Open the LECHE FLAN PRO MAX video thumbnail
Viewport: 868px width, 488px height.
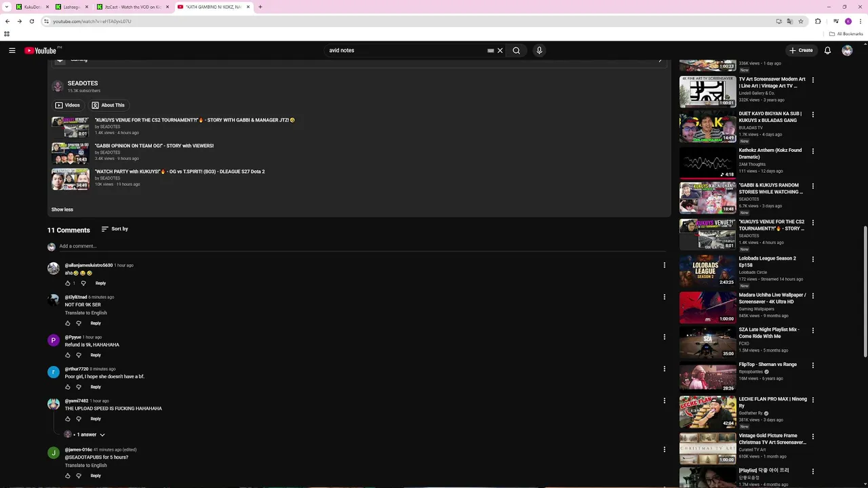pos(707,411)
